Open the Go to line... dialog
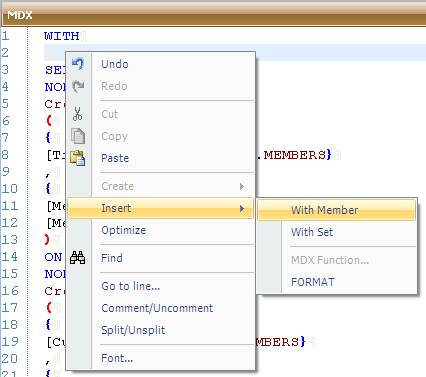 (161, 286)
